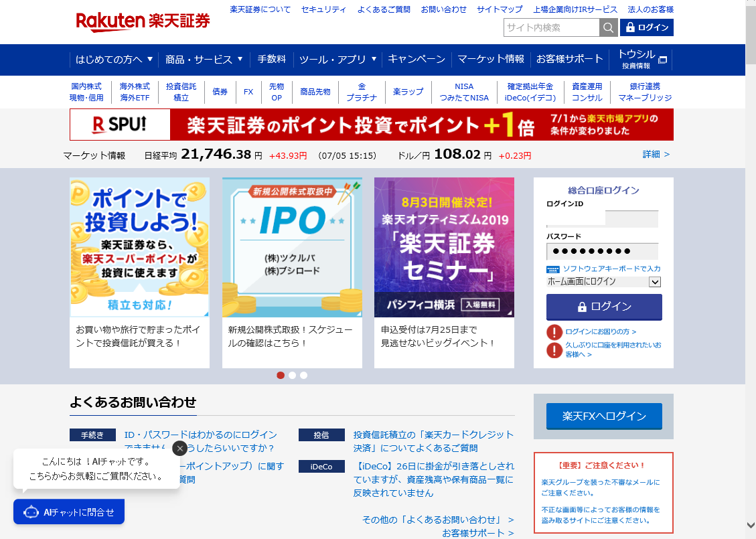Select first carousel dot indicator
Screen dimensions: 756x539
[x=281, y=375]
